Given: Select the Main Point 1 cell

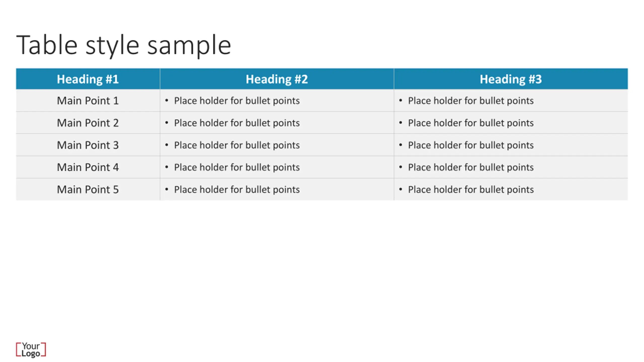Looking at the screenshot, I should tap(88, 101).
